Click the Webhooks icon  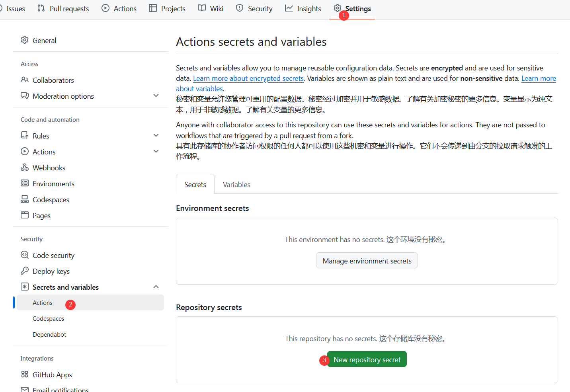[25, 167]
